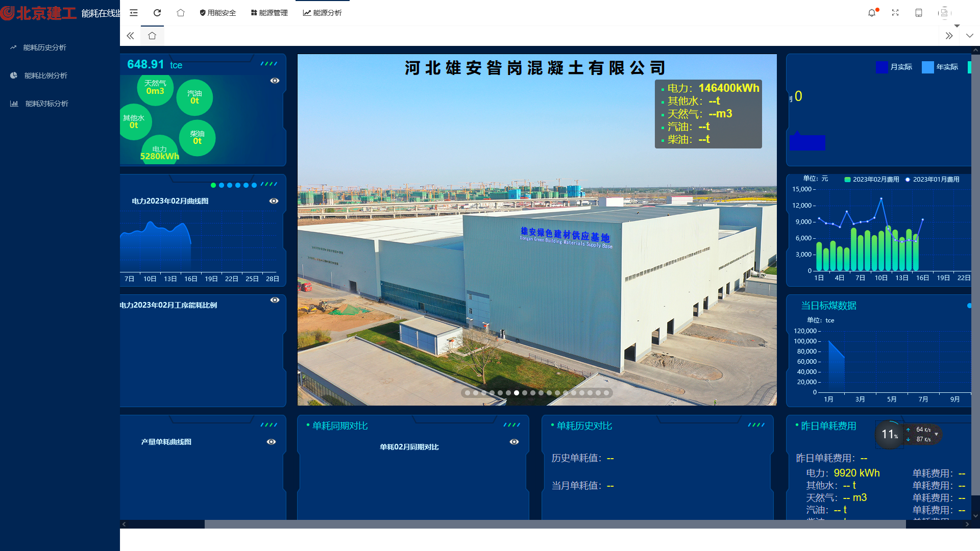The height and width of the screenshot is (551, 980).
Task: Click the first green energy type dot
Action: click(x=213, y=185)
